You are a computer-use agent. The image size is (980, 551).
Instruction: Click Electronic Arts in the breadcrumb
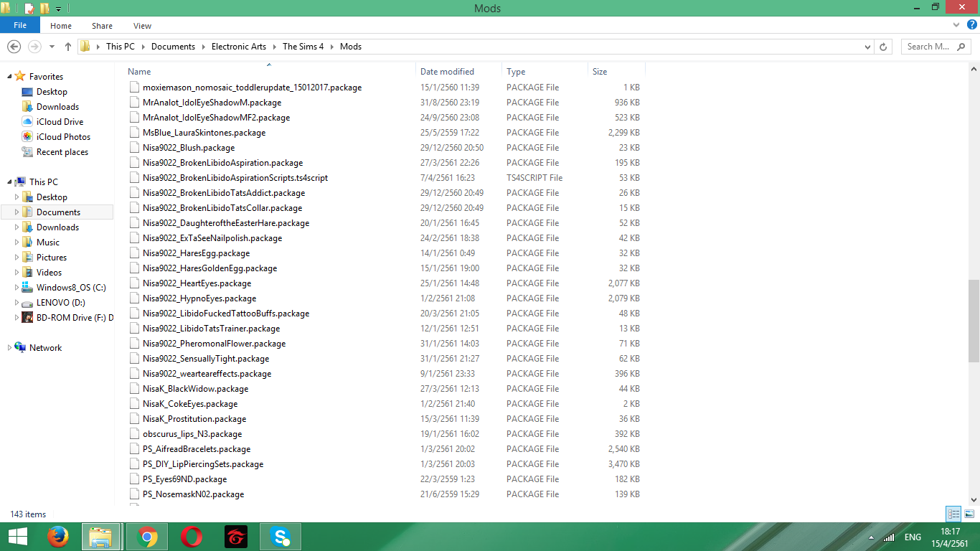coord(239,47)
